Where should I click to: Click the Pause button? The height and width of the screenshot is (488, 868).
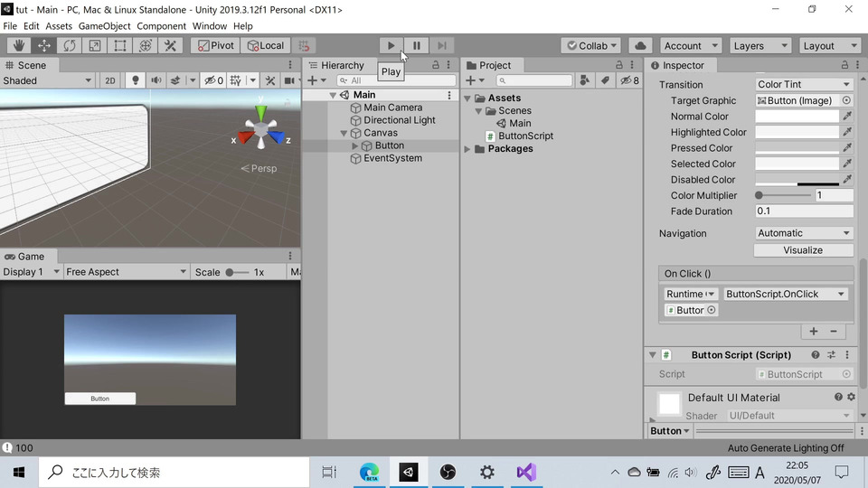(x=416, y=45)
